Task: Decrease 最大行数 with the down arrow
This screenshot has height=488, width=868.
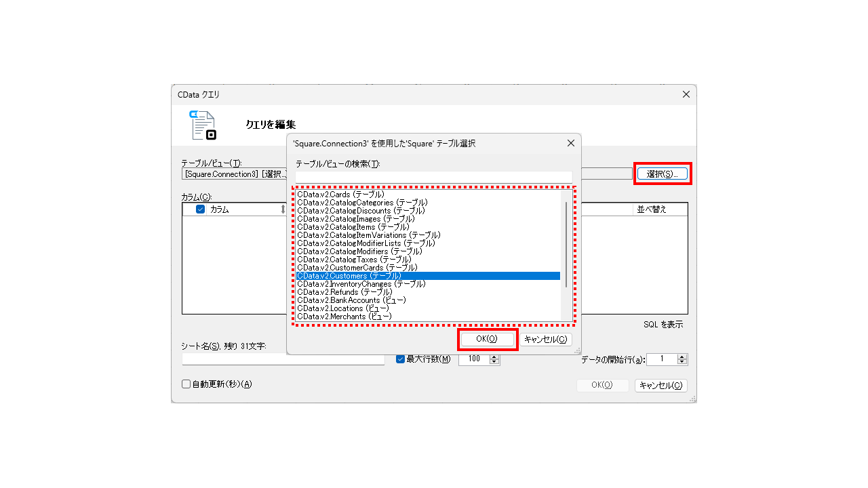Action: (494, 362)
